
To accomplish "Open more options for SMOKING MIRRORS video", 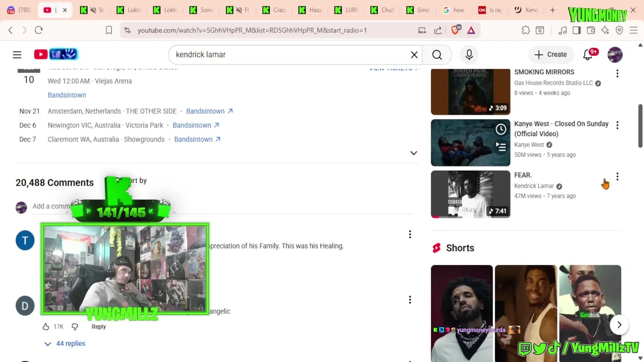I will tap(617, 74).
